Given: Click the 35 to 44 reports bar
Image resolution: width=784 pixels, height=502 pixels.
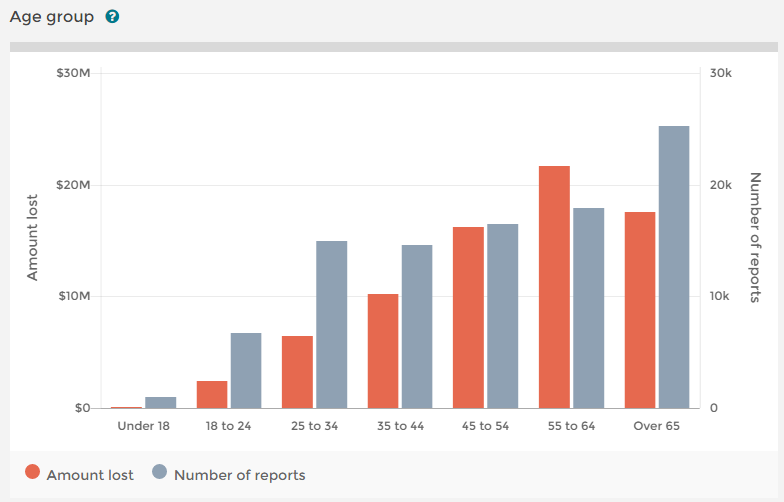Looking at the screenshot, I should [417, 327].
